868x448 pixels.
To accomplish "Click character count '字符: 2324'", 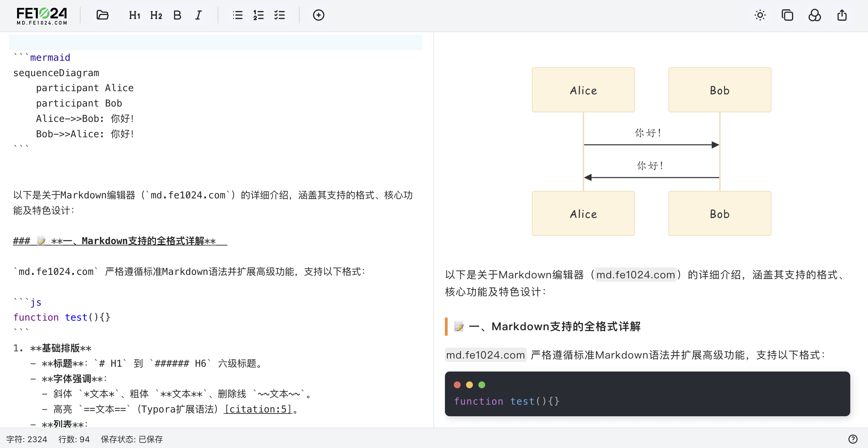I will click(x=27, y=439).
